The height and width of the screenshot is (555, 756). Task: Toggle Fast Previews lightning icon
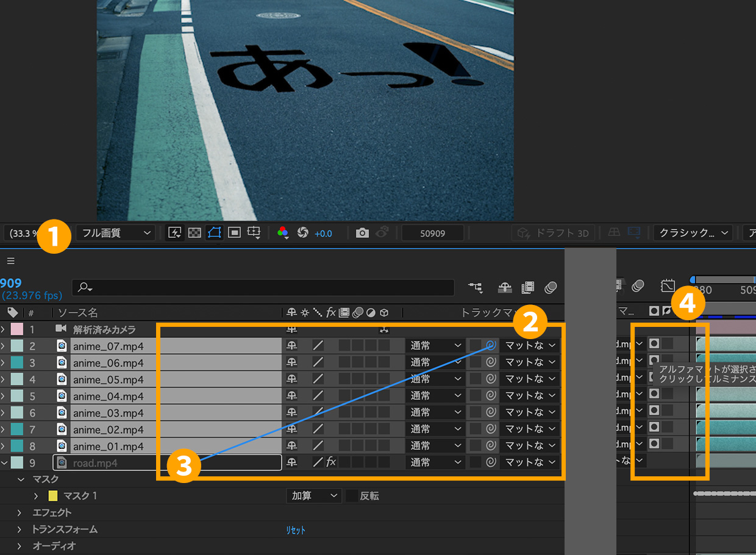(175, 233)
